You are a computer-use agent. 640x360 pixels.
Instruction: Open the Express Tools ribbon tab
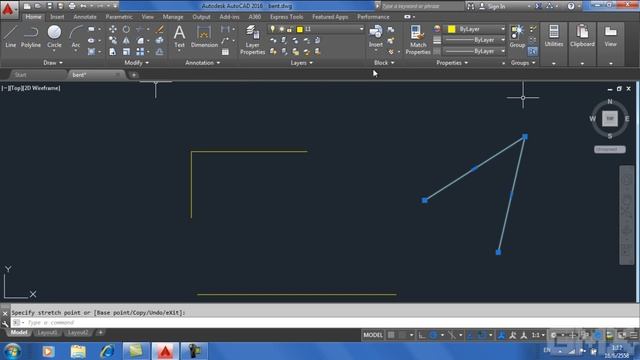(x=287, y=17)
